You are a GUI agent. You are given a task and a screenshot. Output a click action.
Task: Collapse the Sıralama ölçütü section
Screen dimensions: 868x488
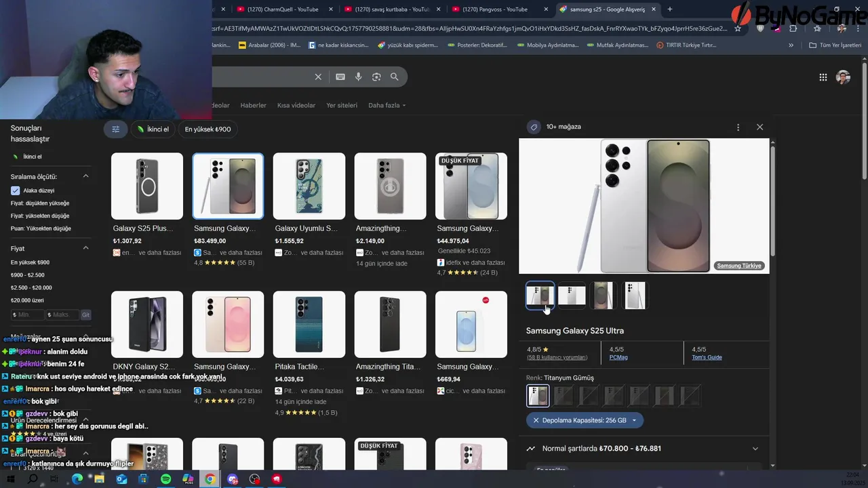[x=85, y=176]
